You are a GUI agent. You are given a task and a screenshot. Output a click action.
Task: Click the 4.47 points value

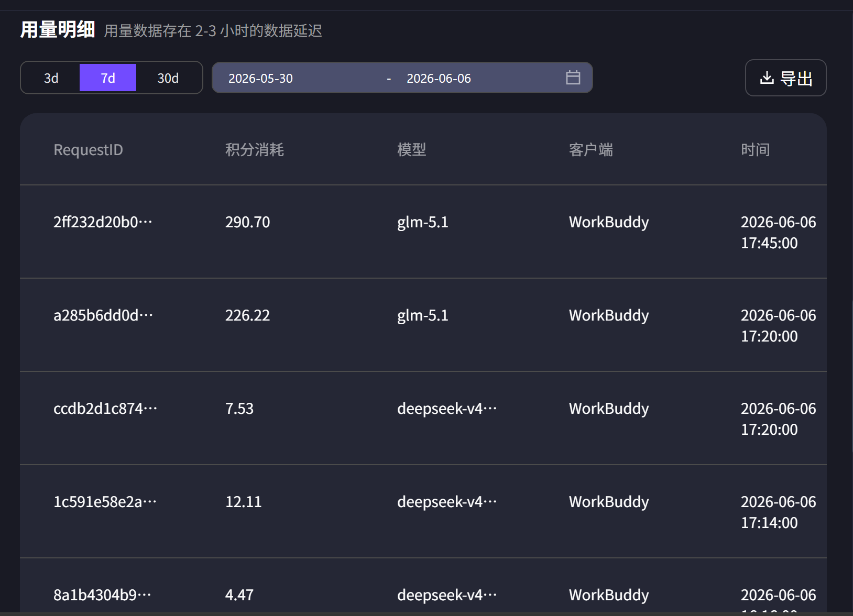click(x=239, y=595)
